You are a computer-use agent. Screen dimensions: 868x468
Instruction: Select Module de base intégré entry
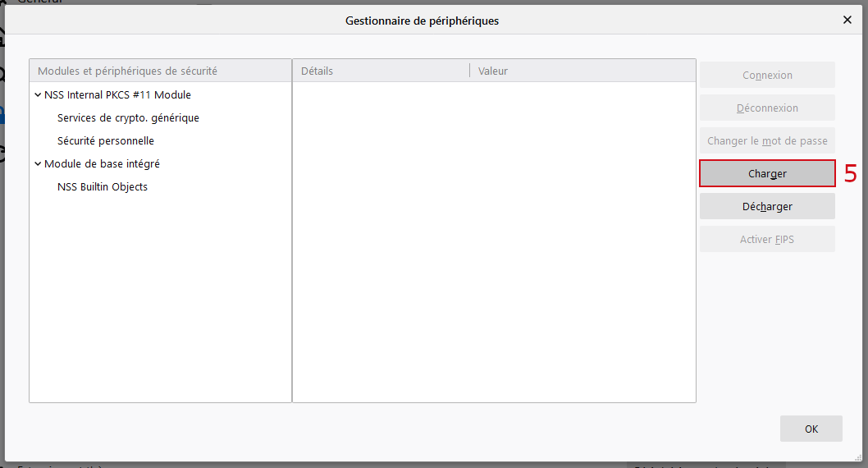pyautogui.click(x=102, y=164)
